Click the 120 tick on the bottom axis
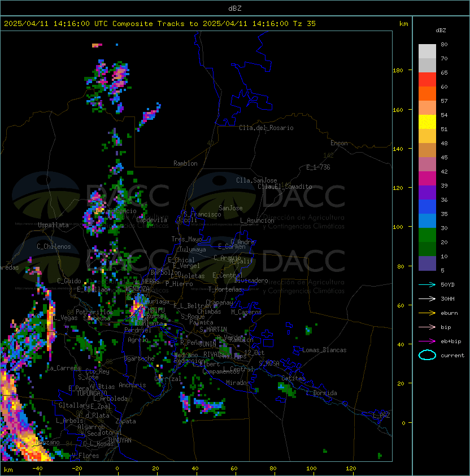Image resolution: width=470 pixels, height=476 pixels. pos(351,469)
